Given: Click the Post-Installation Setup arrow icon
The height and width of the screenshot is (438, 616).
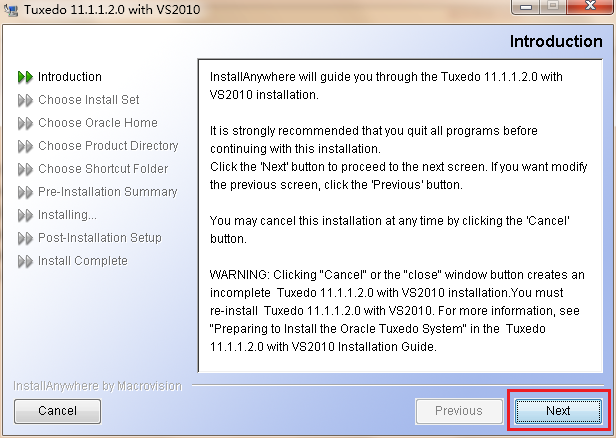Looking at the screenshot, I should [25, 238].
